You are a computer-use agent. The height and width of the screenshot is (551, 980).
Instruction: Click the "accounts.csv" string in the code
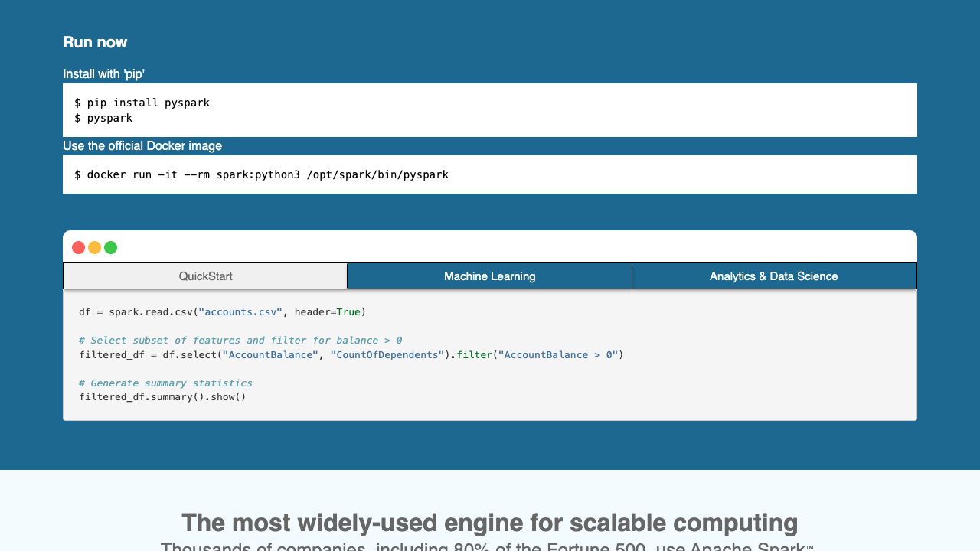pos(240,312)
